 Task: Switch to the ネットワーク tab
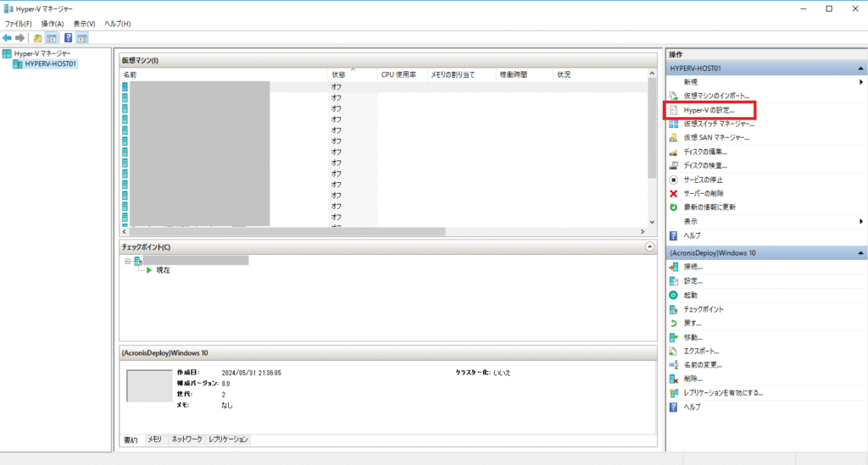[x=186, y=440]
